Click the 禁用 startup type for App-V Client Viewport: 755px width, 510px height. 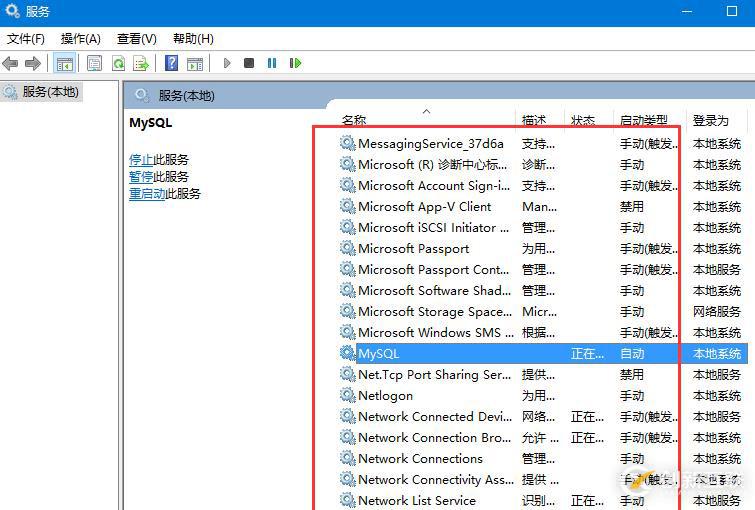coord(632,206)
